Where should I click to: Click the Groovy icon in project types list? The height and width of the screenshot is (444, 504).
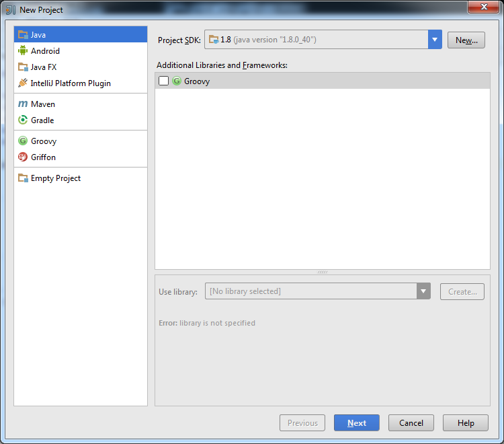click(23, 141)
